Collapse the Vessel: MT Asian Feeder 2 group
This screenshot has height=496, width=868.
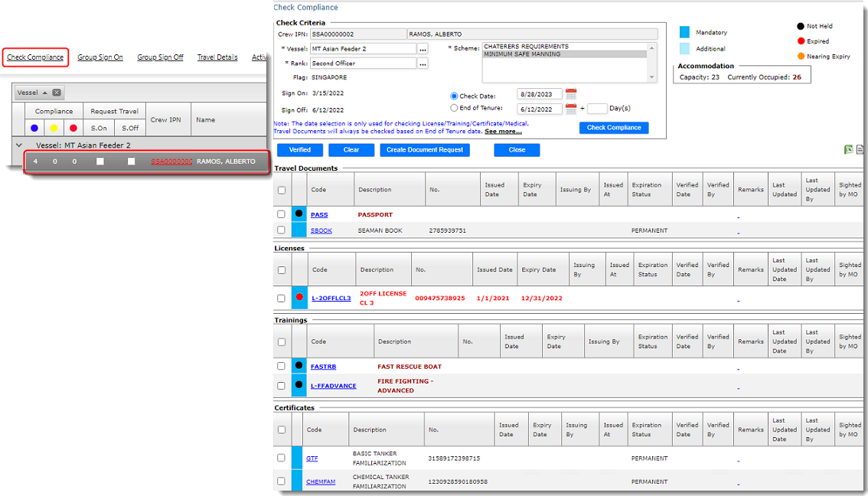pos(19,145)
